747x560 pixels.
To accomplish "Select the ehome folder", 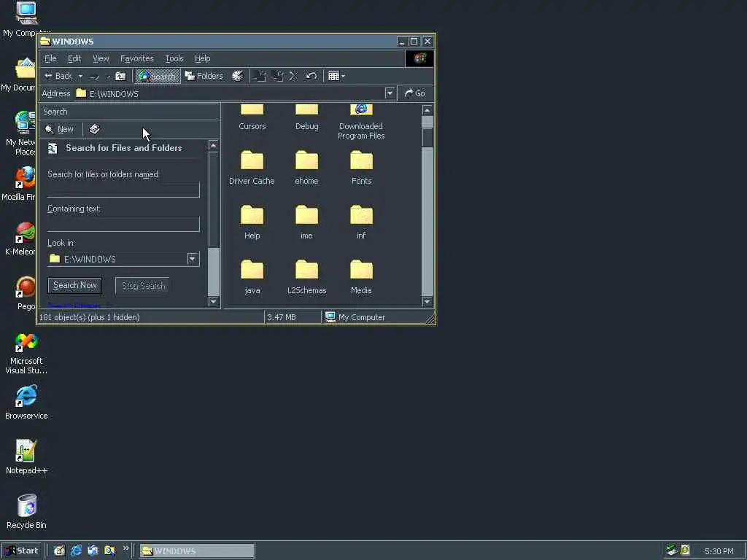I will point(306,168).
